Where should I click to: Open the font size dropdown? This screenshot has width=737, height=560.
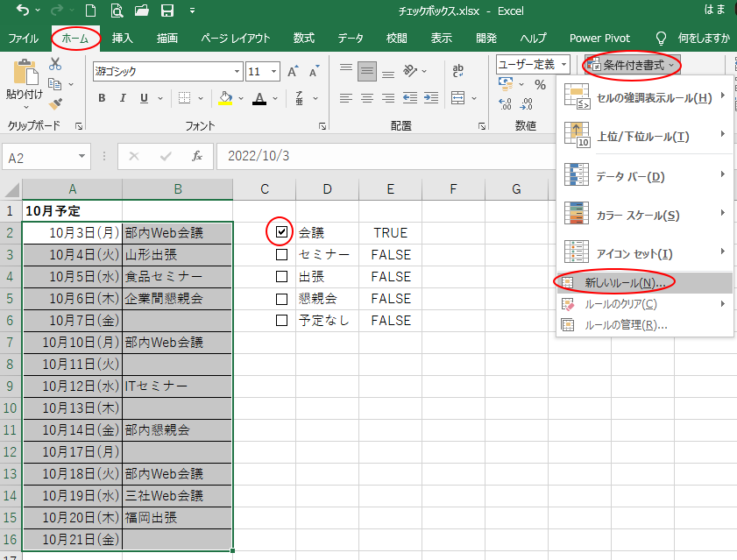273,72
